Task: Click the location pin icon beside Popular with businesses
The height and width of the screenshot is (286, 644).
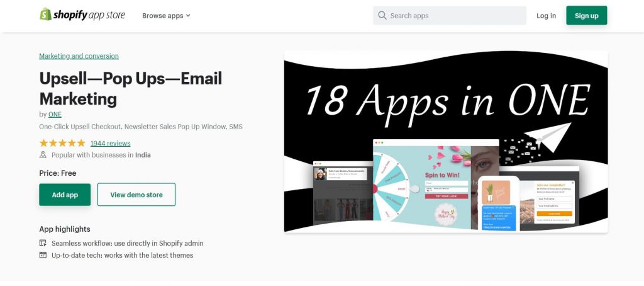Action: [x=43, y=155]
